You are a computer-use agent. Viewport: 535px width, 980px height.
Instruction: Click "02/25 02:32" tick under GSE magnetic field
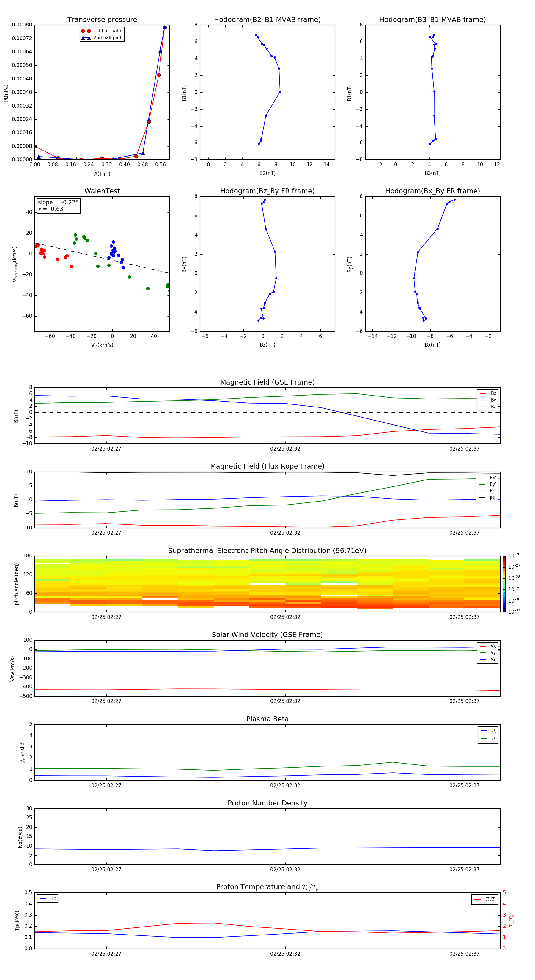pos(285,449)
